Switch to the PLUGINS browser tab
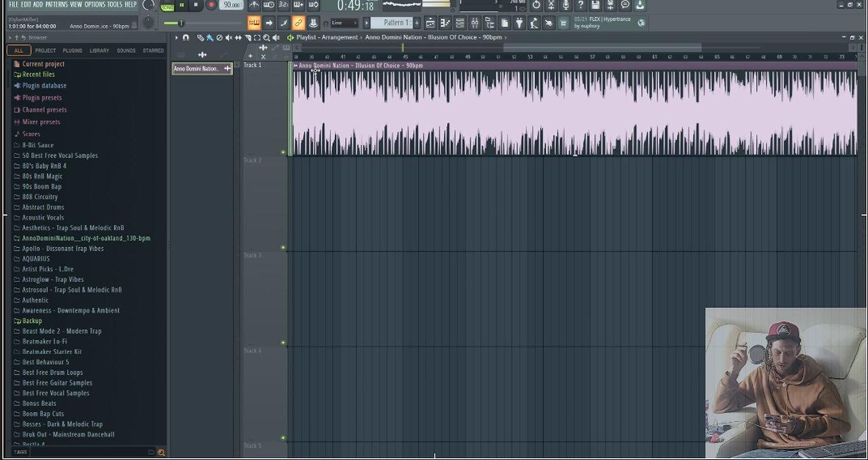 73,51
